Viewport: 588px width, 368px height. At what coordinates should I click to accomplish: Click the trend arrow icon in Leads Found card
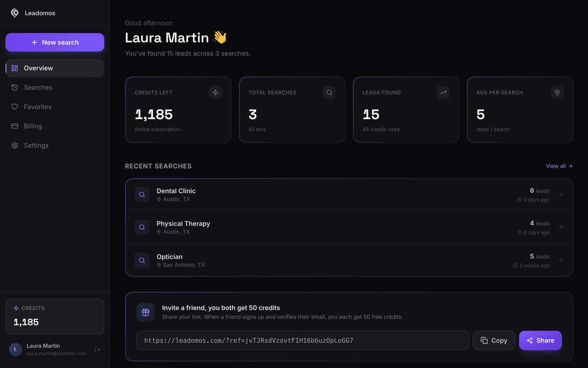(x=443, y=92)
